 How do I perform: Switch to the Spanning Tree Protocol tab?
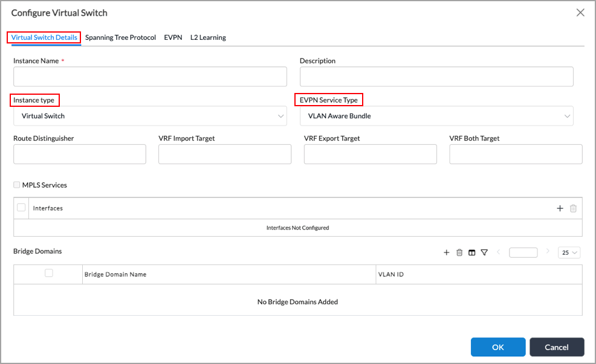point(120,37)
